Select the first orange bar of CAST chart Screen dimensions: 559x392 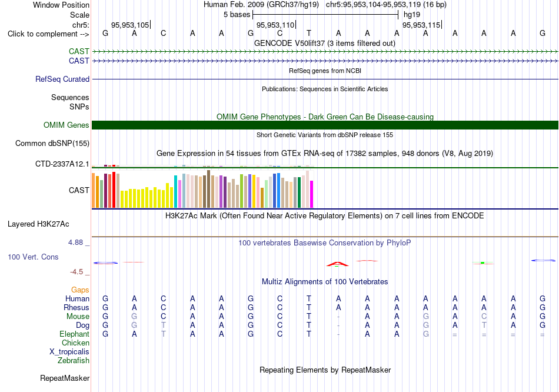click(x=94, y=190)
